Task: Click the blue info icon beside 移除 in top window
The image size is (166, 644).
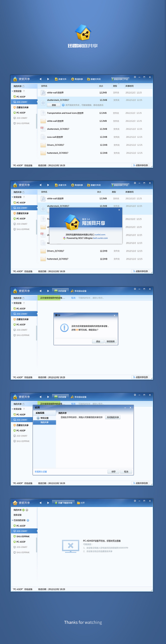Action: (x=63, y=105)
